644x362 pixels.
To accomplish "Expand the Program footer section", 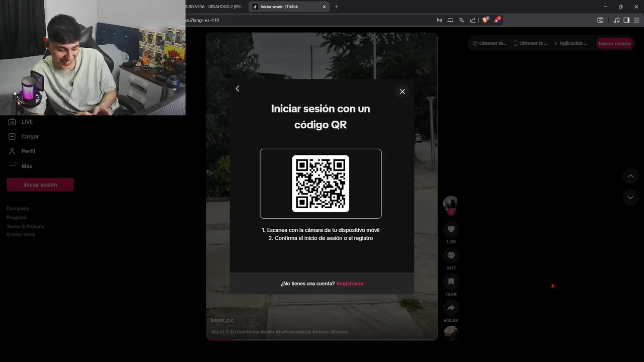I will [17, 217].
